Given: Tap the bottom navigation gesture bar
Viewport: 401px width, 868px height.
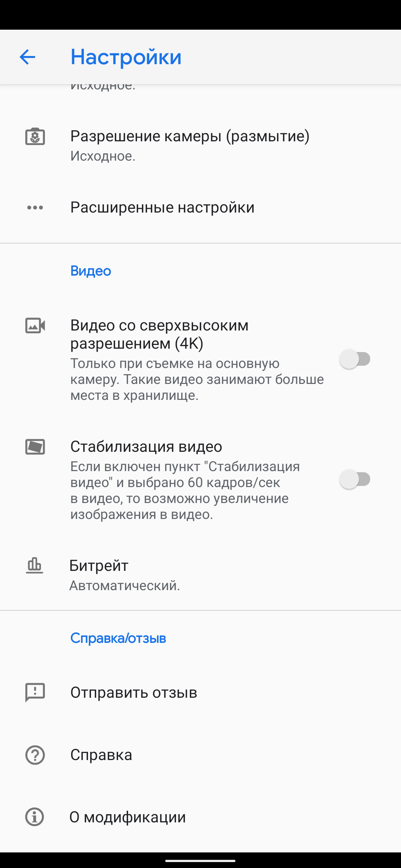Looking at the screenshot, I should (x=200, y=861).
